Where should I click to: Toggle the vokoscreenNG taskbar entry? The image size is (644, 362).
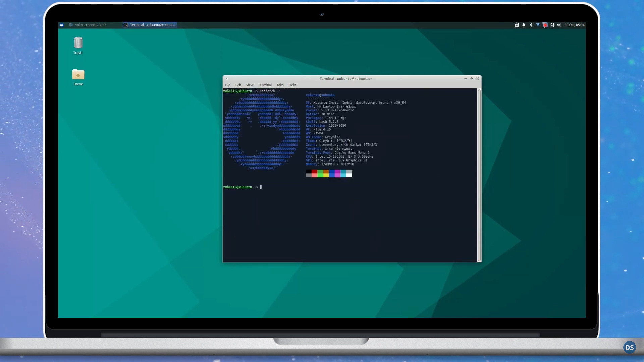pyautogui.click(x=88, y=25)
